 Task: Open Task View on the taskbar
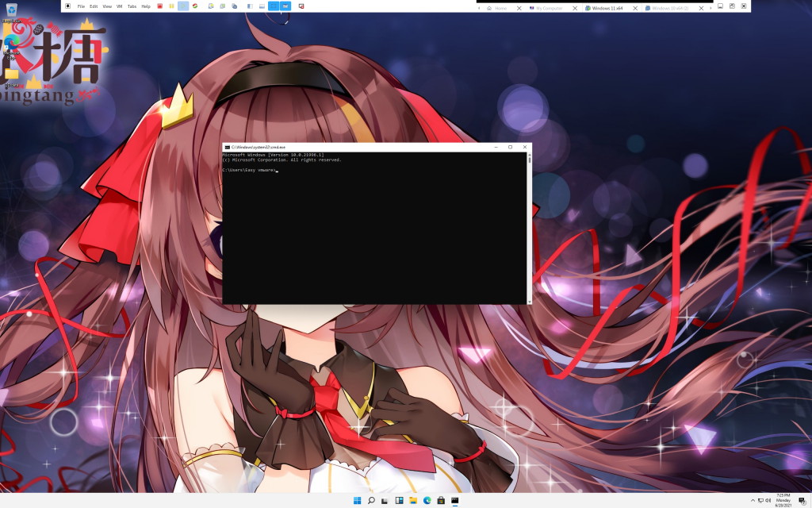point(385,500)
